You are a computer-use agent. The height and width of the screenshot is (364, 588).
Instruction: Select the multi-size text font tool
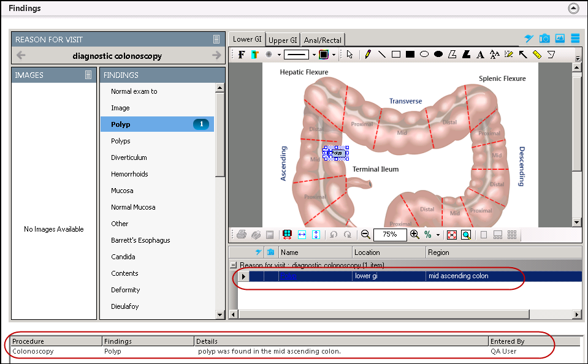[x=494, y=55]
